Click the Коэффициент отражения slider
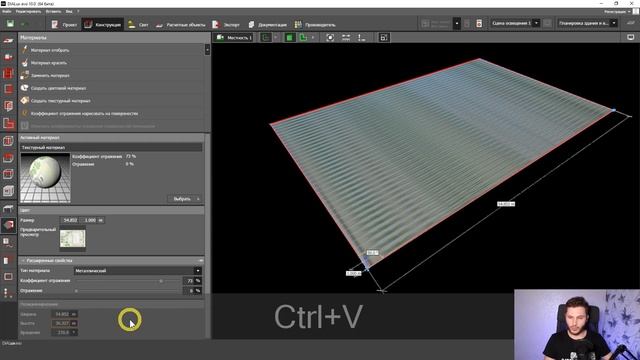Screen dimensions: 640x360 click(x=129, y=281)
